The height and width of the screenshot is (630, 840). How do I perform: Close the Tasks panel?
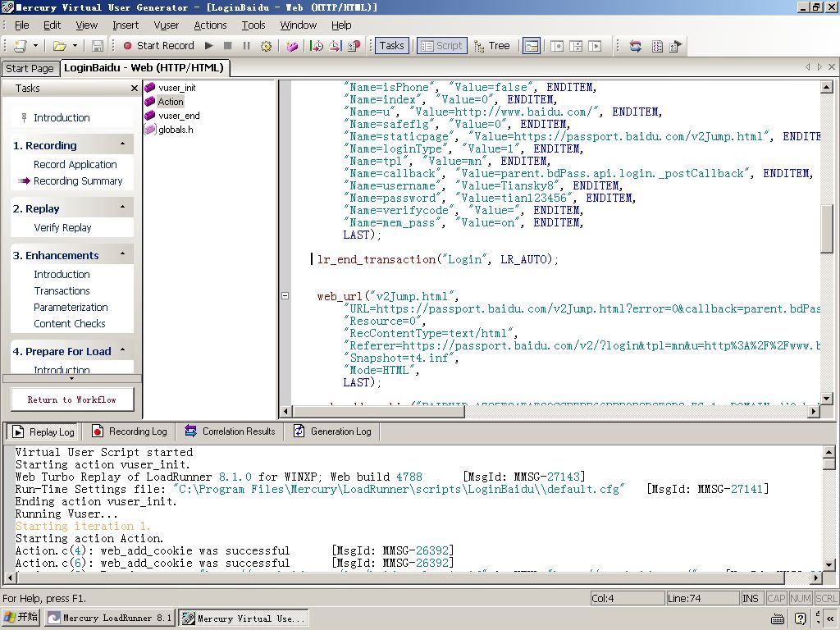[x=135, y=89]
